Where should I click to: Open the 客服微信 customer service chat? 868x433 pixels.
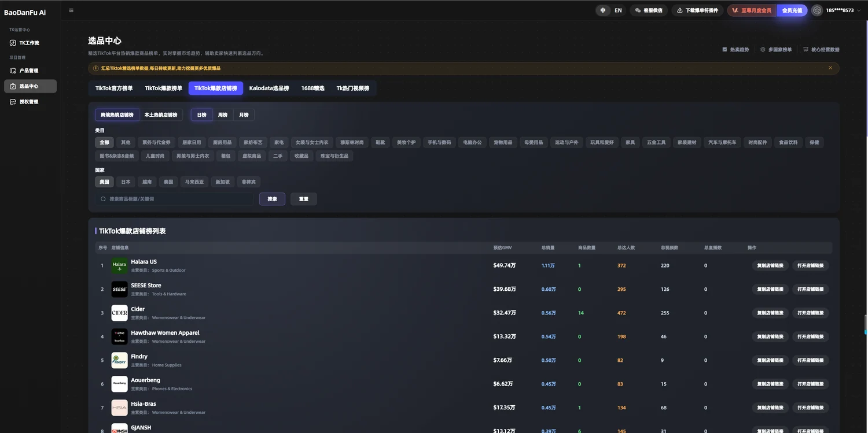click(649, 10)
